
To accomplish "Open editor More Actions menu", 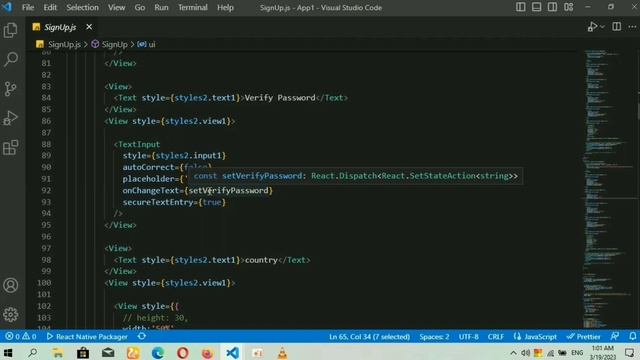I will pyautogui.click(x=632, y=27).
